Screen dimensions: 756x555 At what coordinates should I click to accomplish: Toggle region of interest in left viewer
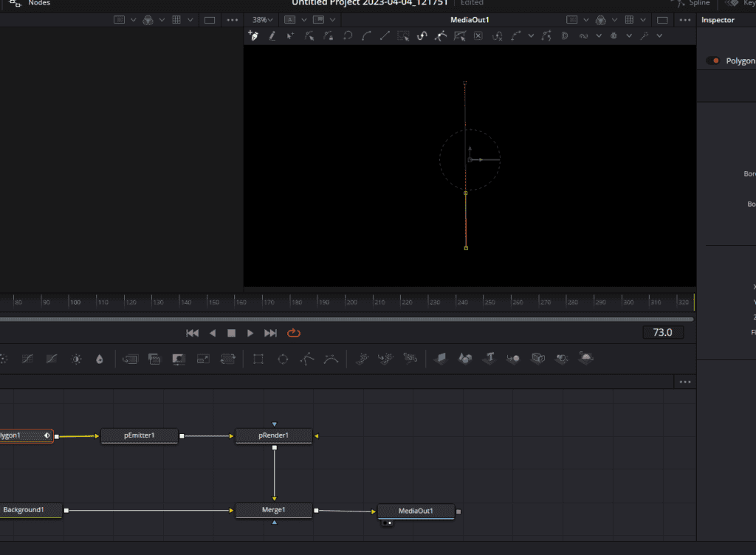click(x=119, y=20)
